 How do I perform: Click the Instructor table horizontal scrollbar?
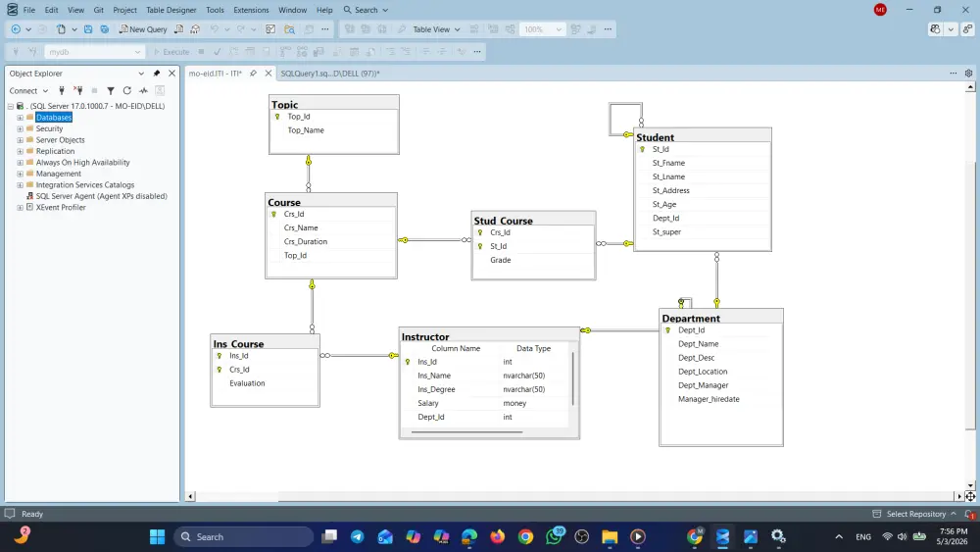(x=466, y=432)
